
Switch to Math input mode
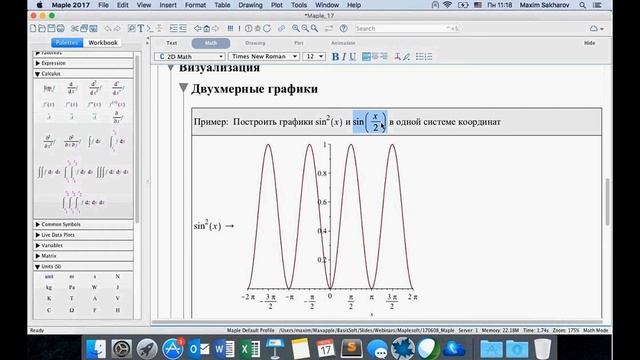tap(211, 43)
